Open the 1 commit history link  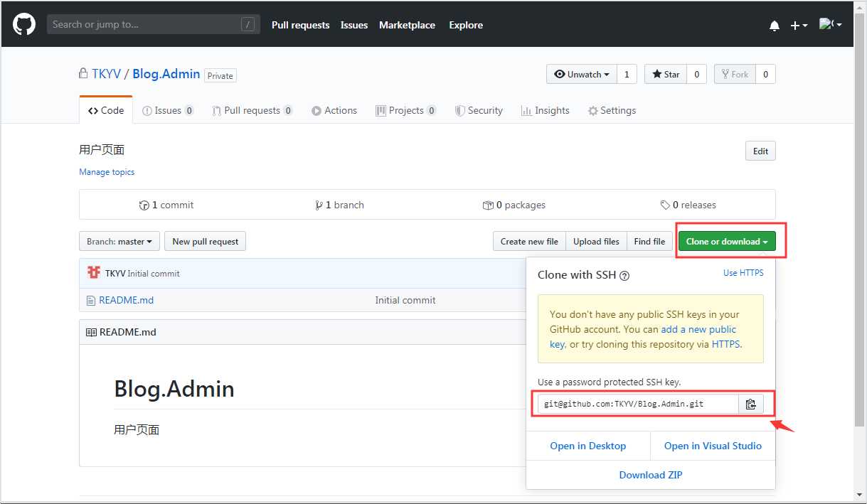click(166, 205)
